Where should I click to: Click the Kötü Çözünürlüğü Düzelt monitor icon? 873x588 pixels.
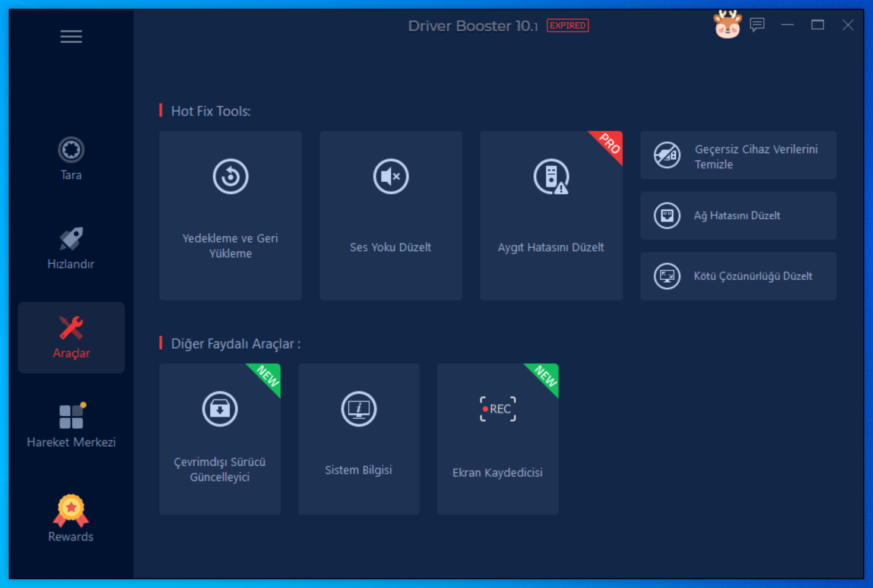[667, 276]
